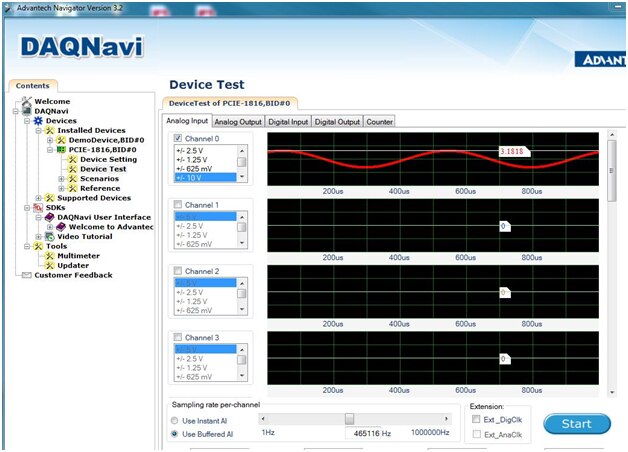628x452 pixels.
Task: Switch to the Analog Input tab
Action: 187,121
